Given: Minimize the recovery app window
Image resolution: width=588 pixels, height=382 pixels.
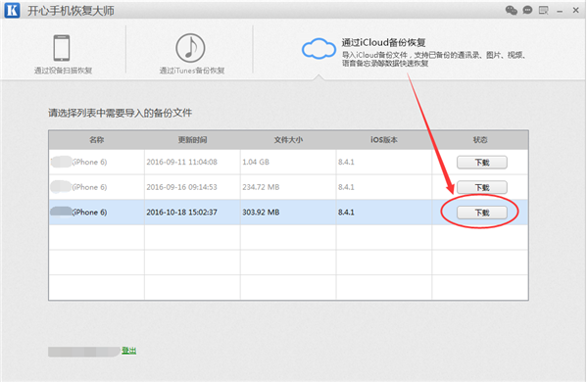Looking at the screenshot, I should 560,11.
